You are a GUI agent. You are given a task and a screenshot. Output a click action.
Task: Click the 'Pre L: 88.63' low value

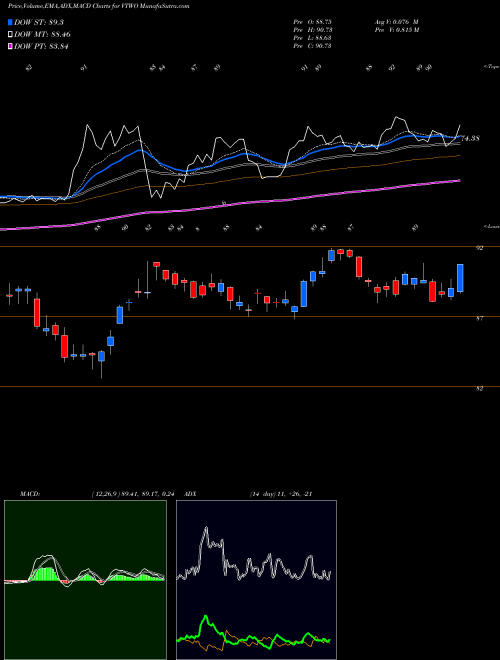pos(312,38)
